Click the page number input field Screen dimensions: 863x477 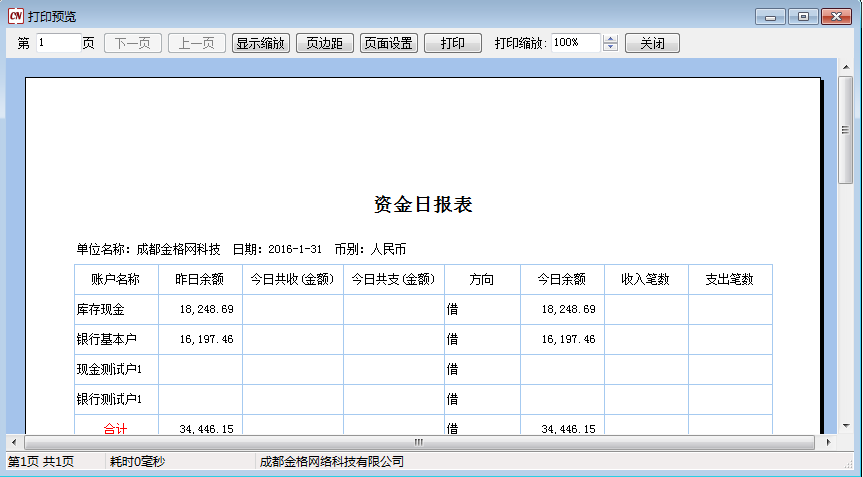click(58, 43)
